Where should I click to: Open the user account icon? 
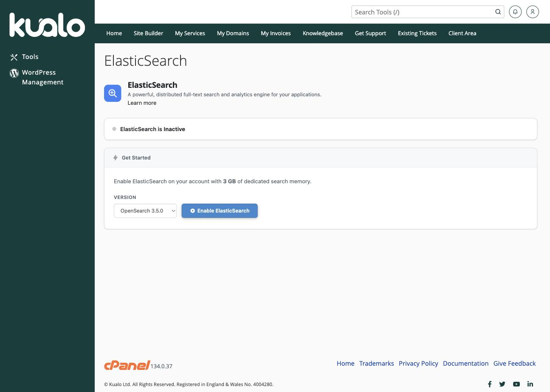(x=533, y=12)
